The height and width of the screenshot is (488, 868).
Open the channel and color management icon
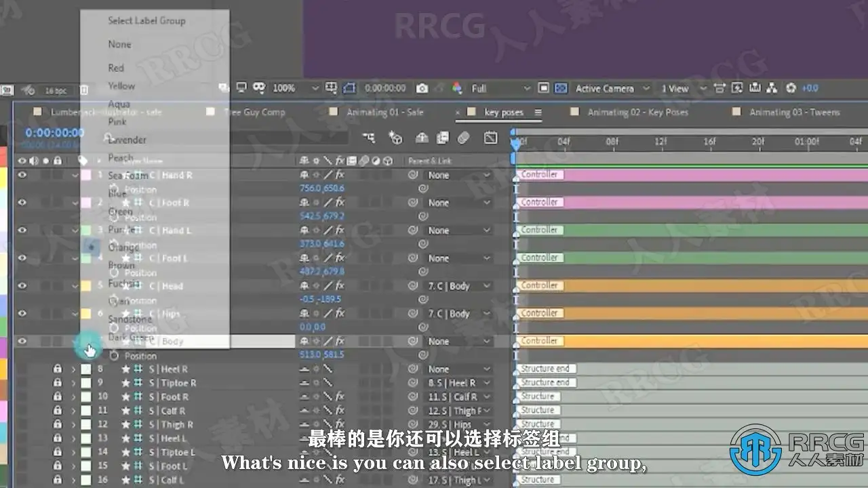point(457,88)
